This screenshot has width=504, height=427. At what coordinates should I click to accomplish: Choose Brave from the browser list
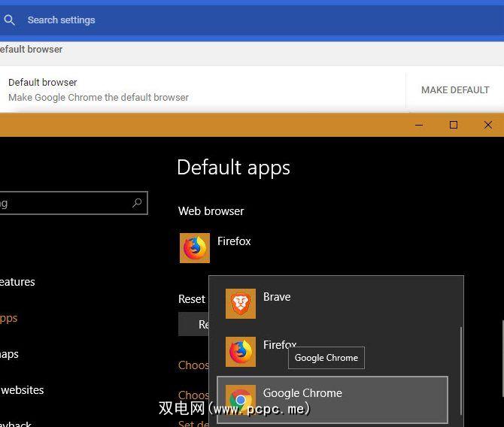277,297
